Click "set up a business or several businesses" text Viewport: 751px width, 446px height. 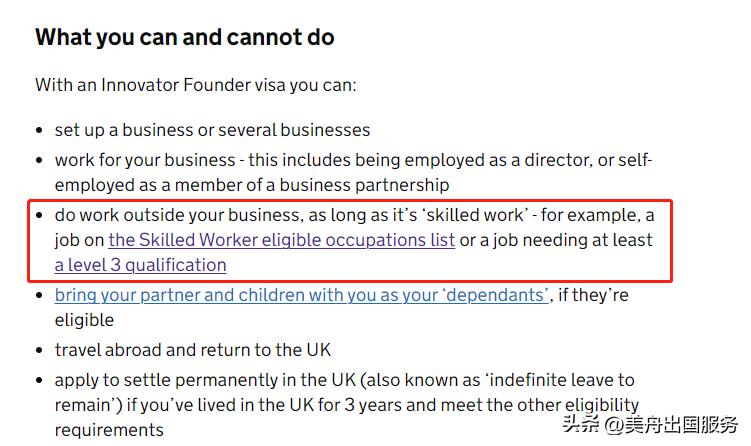tap(212, 130)
